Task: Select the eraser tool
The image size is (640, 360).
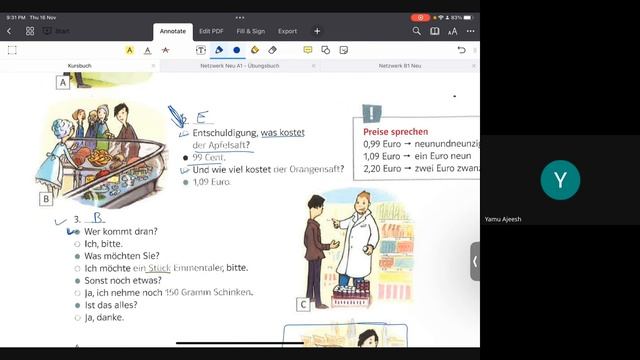Action: point(273,50)
